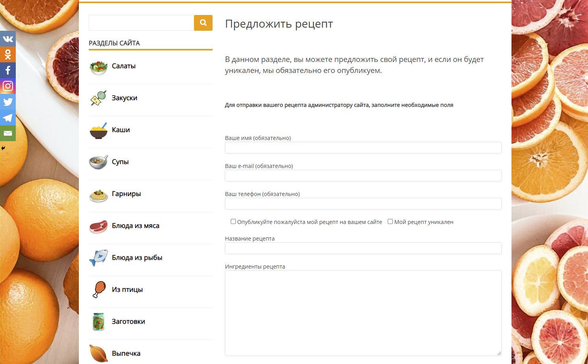The image size is (588, 364).
Task: Open the Instagram sidebar icon
Action: coord(8,86)
